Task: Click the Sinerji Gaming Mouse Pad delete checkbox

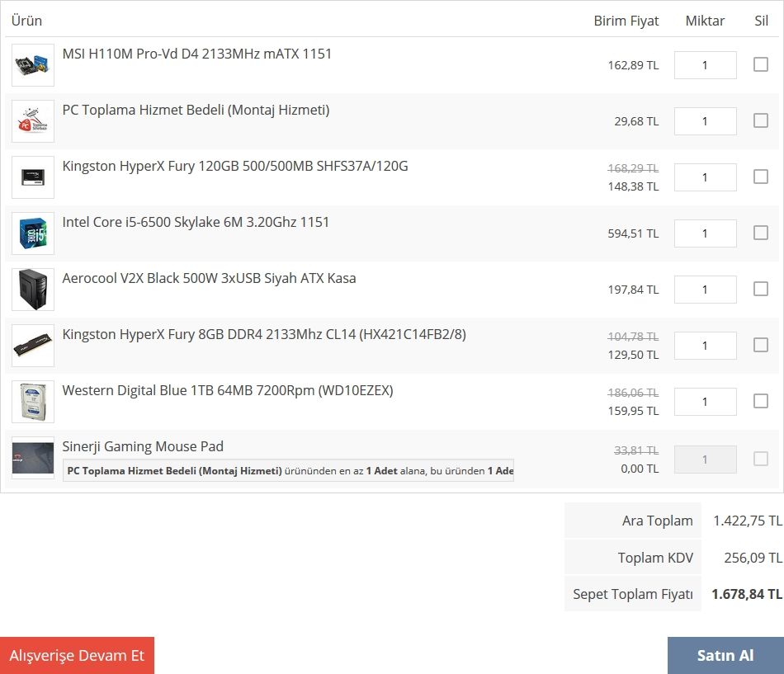Action: pos(761,459)
